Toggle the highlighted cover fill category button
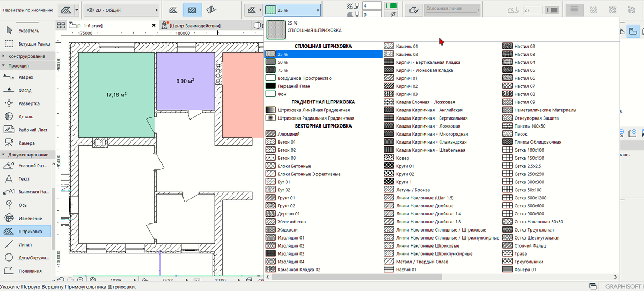Image resolution: width=644 pixels, height=291 pixels. [x=193, y=10]
